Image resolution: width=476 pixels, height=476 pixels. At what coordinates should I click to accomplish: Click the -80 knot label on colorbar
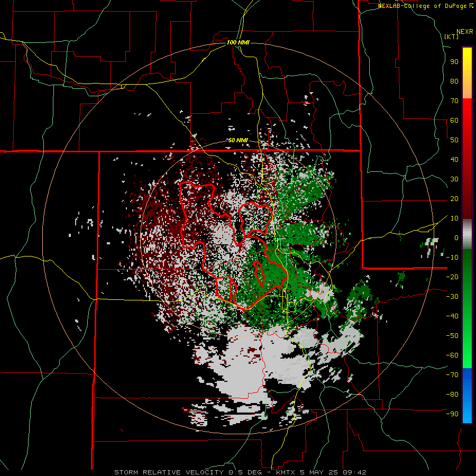pyautogui.click(x=452, y=395)
